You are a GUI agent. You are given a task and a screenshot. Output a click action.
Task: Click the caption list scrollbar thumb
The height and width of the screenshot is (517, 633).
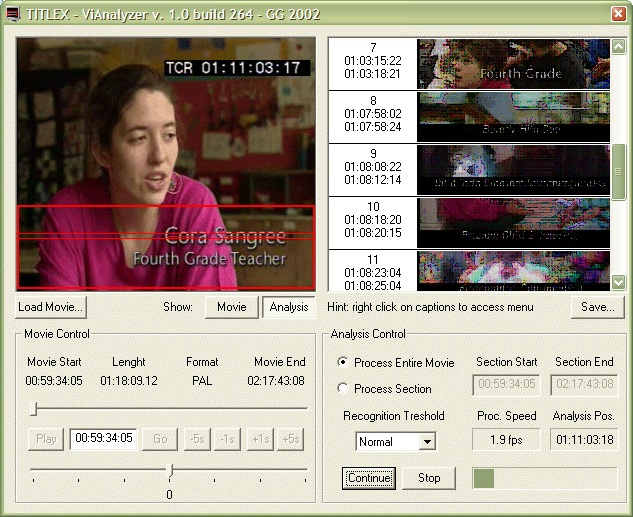[618, 172]
